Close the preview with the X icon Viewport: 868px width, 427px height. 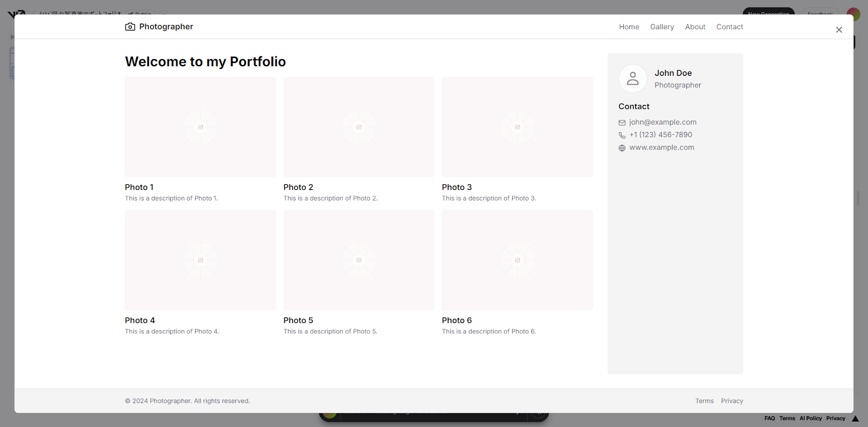[839, 30]
